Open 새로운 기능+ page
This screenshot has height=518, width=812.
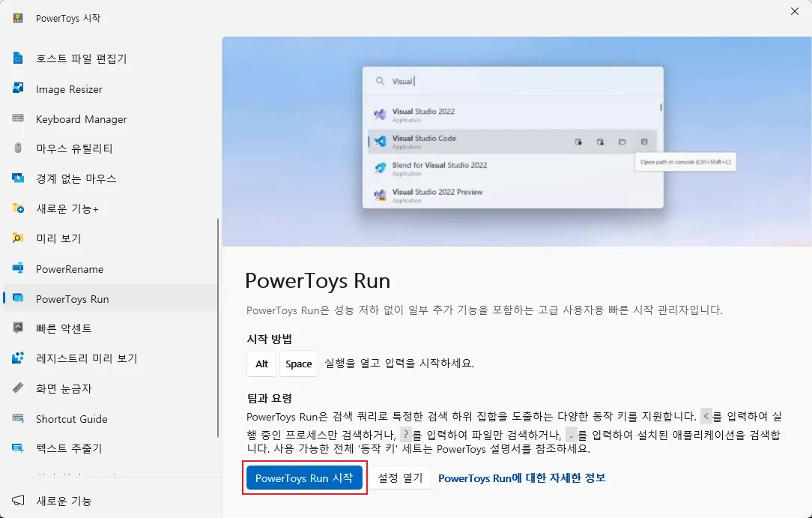coord(110,208)
